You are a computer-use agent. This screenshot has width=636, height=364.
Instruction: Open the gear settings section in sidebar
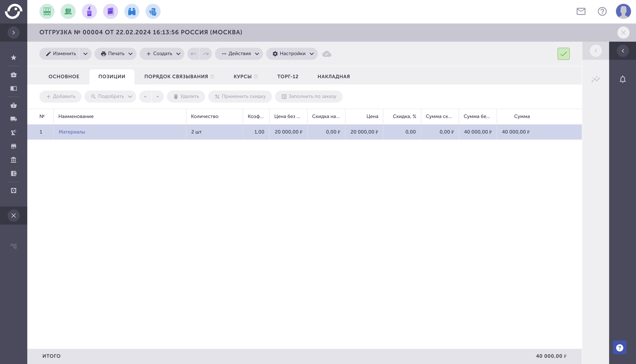pyautogui.click(x=13, y=191)
